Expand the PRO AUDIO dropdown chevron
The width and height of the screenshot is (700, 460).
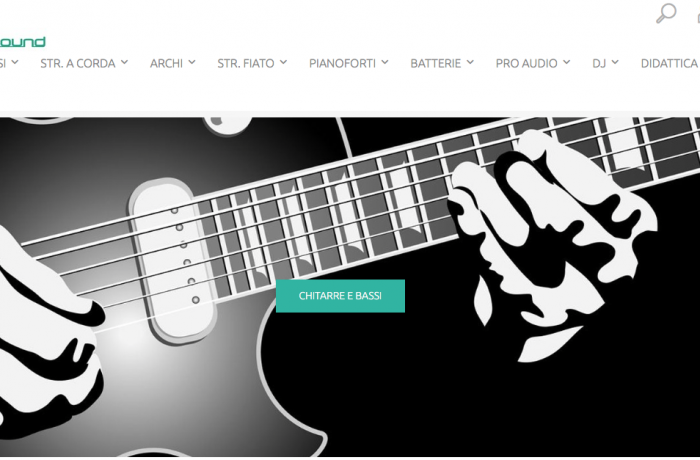(x=566, y=62)
